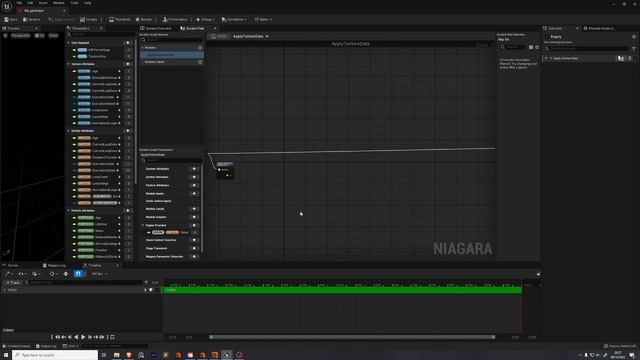Image resolution: width=640 pixels, height=360 pixels.
Task: Toggle timeline snapping magnet button
Action: 78,274
